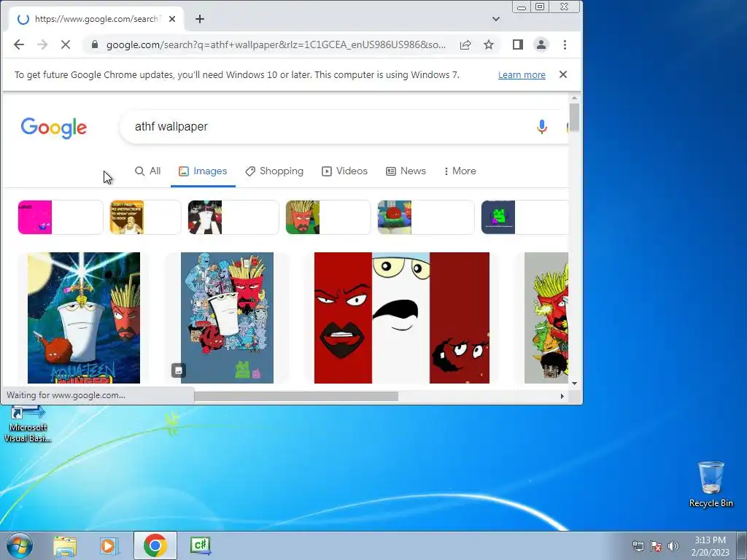
Task: Click the site lock icon
Action: pos(95,44)
